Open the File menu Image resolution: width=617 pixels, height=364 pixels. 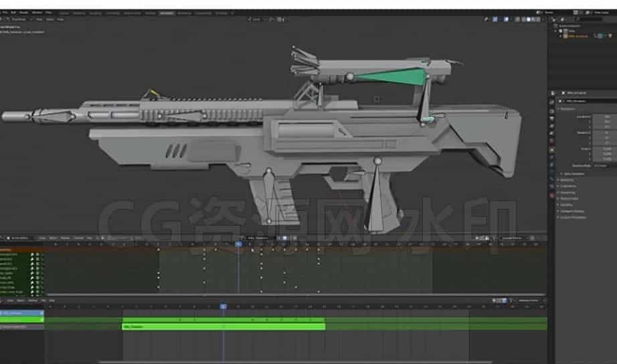tap(5, 13)
